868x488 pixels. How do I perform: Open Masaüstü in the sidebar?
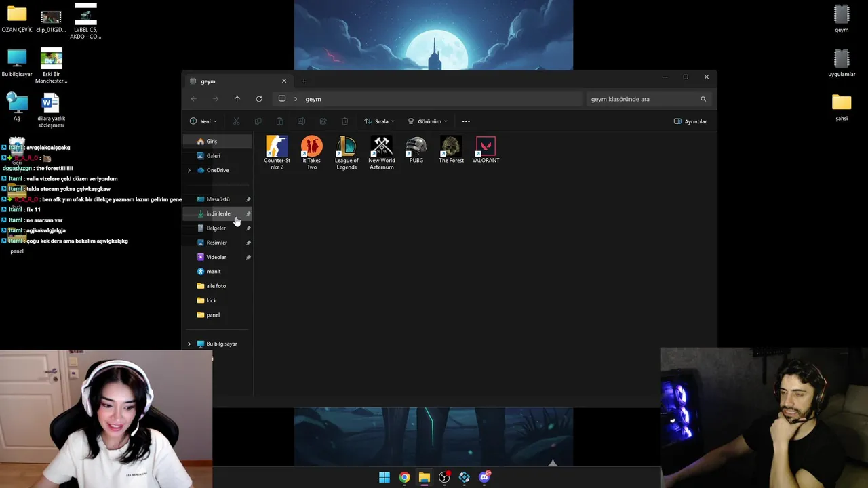pos(218,199)
